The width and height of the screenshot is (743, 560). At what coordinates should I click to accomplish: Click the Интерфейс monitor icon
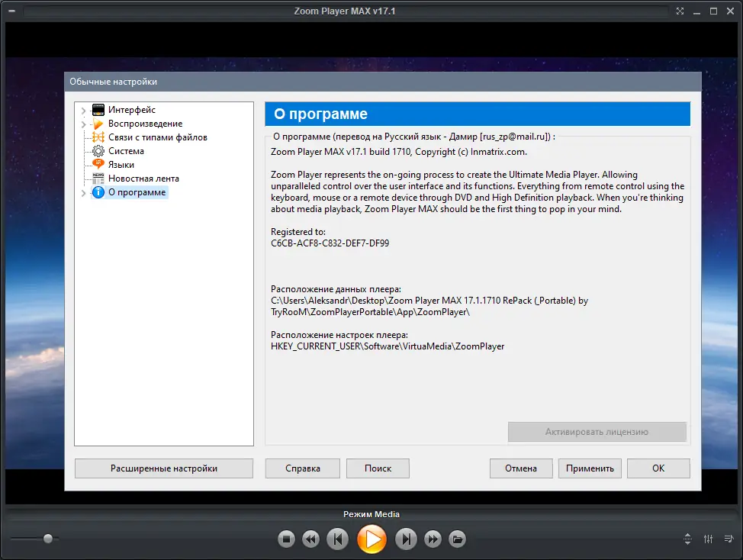point(98,110)
